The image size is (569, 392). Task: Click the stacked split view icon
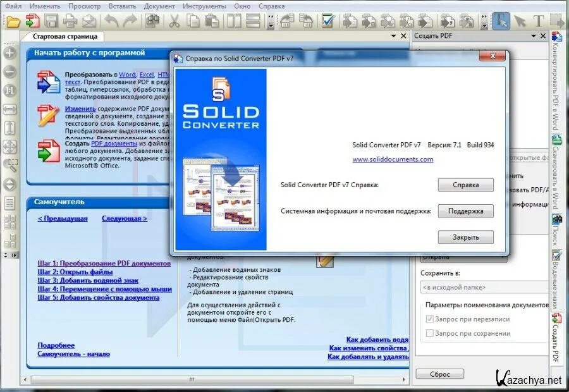coord(253,21)
